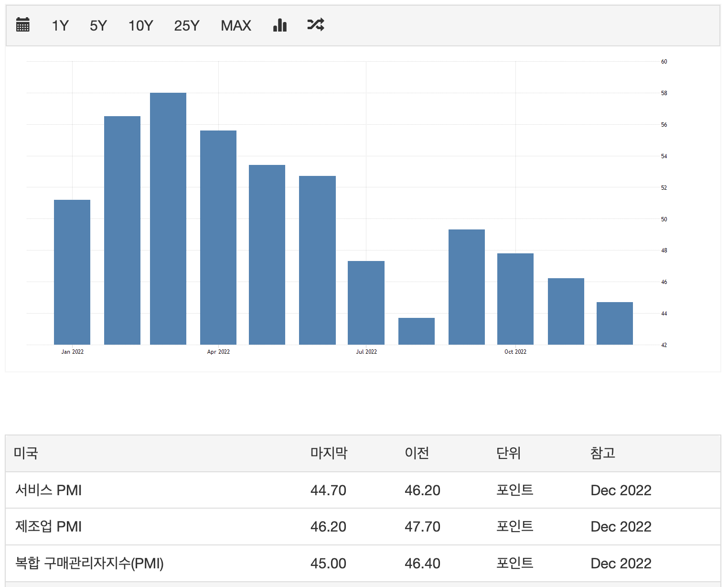Open the calendar date range picker
728x587 pixels.
[x=22, y=25]
